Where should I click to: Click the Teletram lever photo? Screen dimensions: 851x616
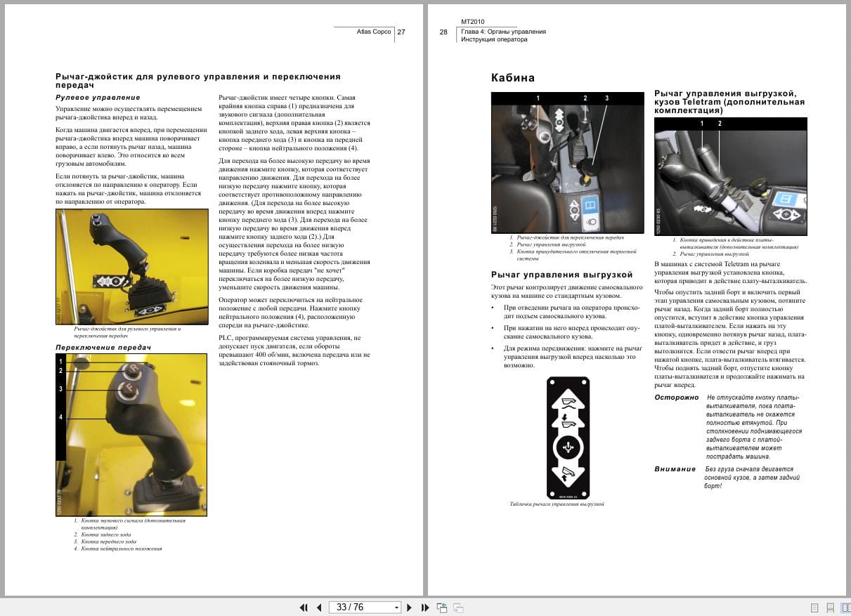pos(730,176)
